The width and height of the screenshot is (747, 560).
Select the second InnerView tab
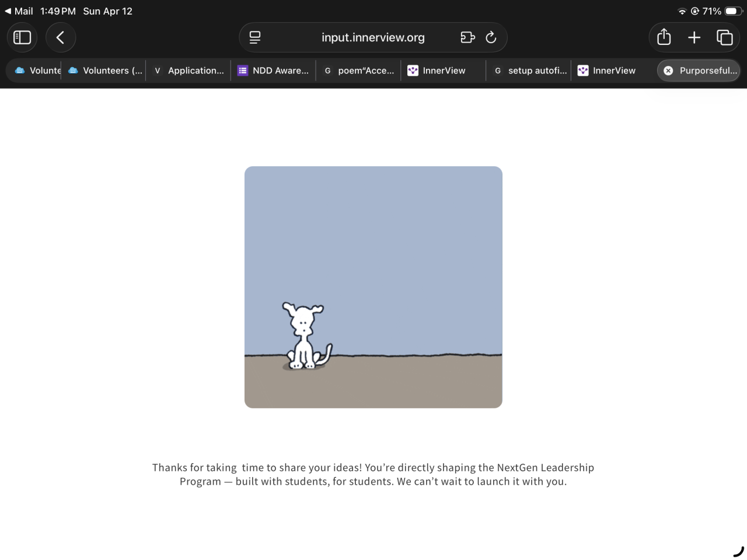[613, 71]
